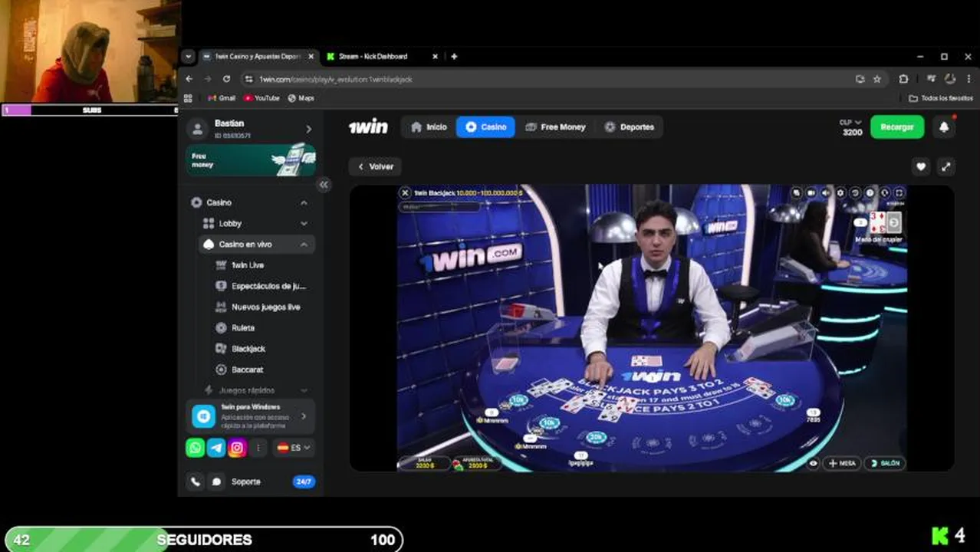
Task: Toggle game fullscreen icon in video toolbar
Action: pos(899,193)
